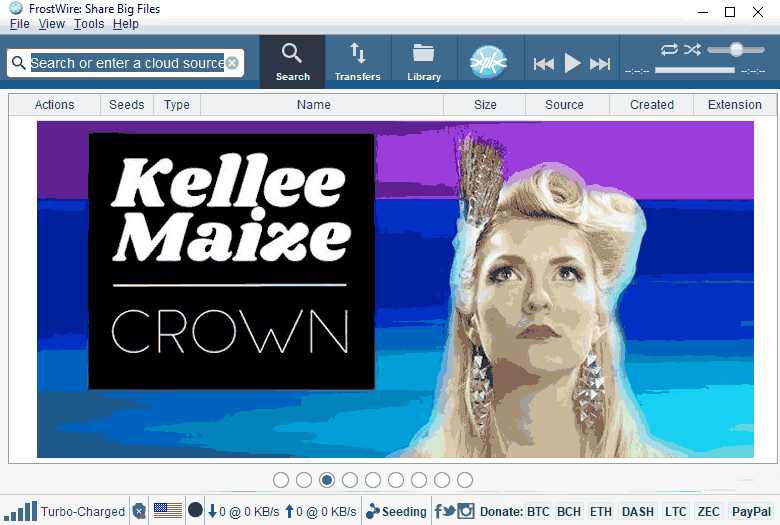The image size is (780, 525).
Task: Clear the search box text
Action: point(232,63)
